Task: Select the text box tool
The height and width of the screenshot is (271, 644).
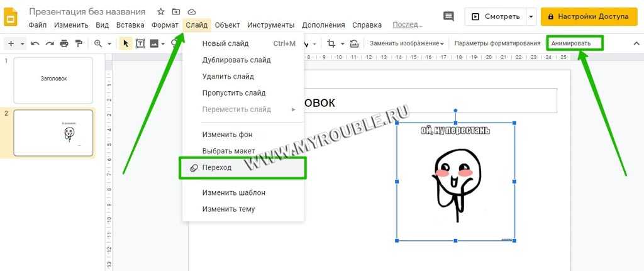Action: click(x=140, y=43)
